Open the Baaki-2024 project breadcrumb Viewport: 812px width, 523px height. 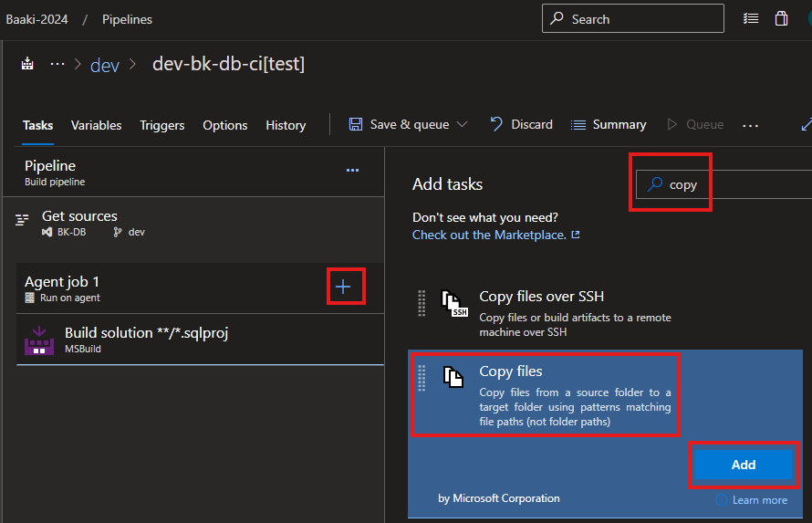(36, 19)
